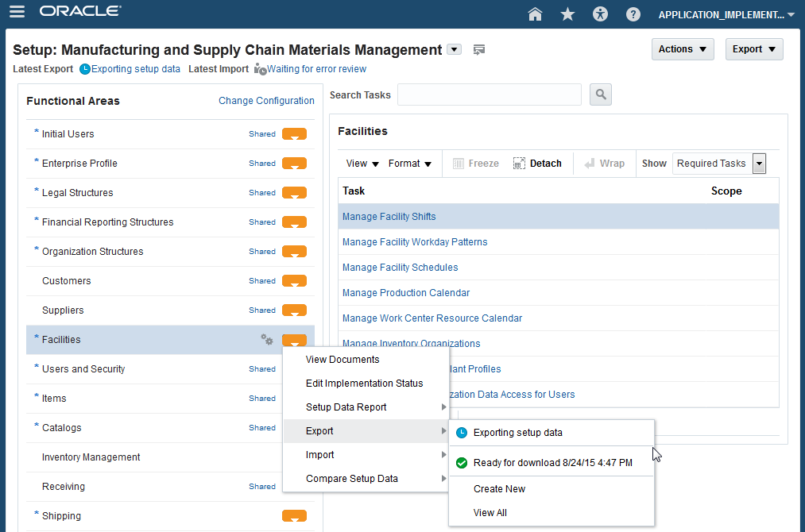Select Create New in Export submenu
The height and width of the screenshot is (532, 805).
coord(499,489)
